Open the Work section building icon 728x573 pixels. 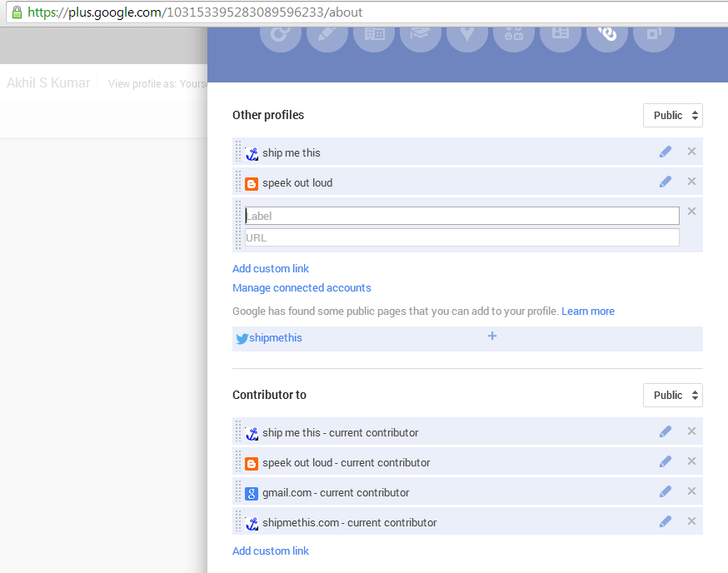[374, 33]
